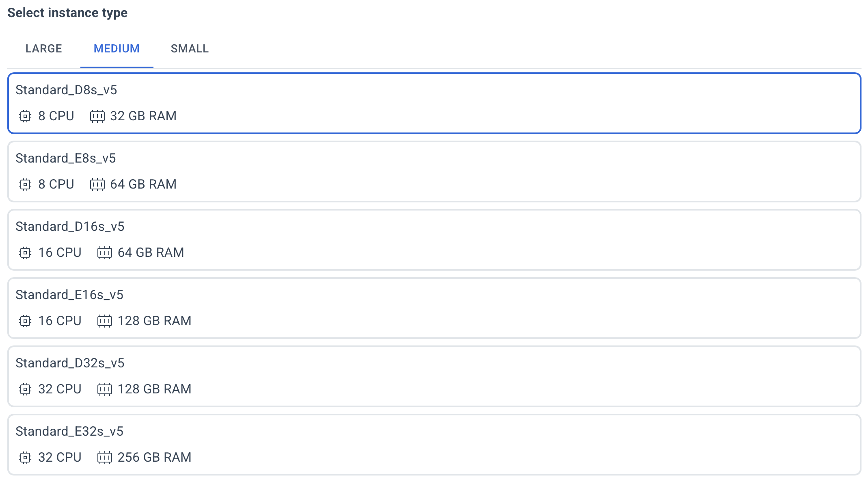868x482 pixels.
Task: Open the MEDIUM instance tab
Action: point(117,49)
